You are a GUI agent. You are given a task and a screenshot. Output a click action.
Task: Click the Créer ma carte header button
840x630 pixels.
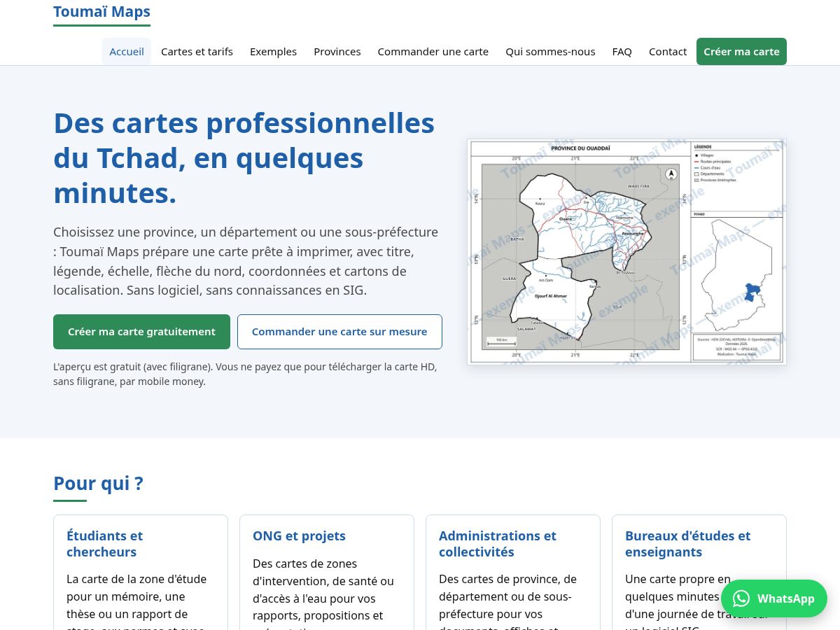point(741,51)
